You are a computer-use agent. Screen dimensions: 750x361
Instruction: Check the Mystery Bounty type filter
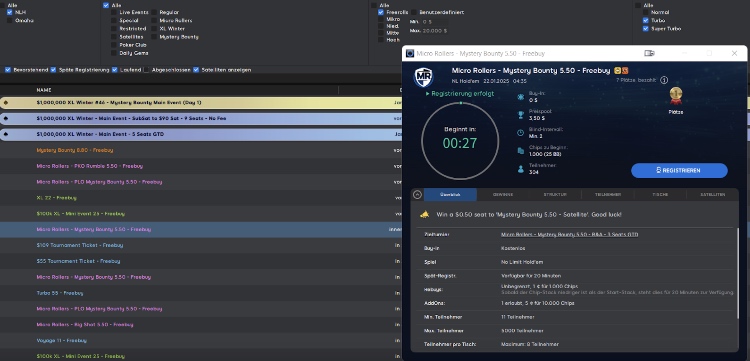(x=154, y=37)
